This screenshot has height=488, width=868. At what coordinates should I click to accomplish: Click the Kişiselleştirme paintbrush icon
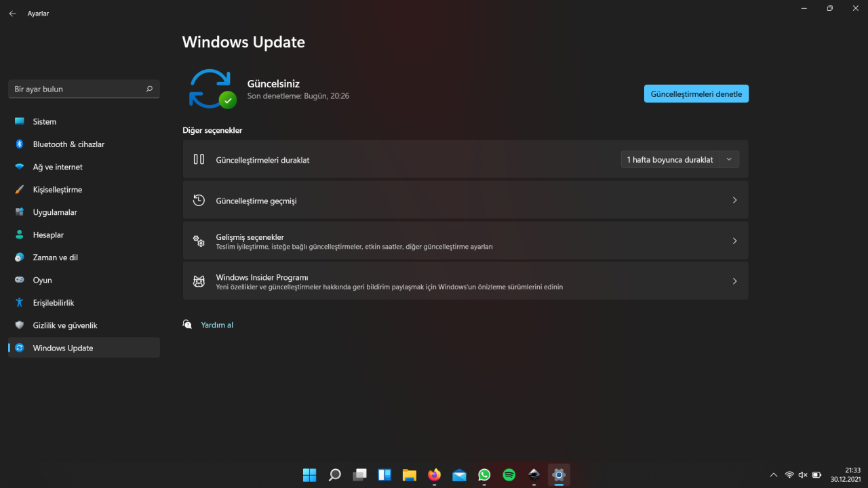coord(20,190)
